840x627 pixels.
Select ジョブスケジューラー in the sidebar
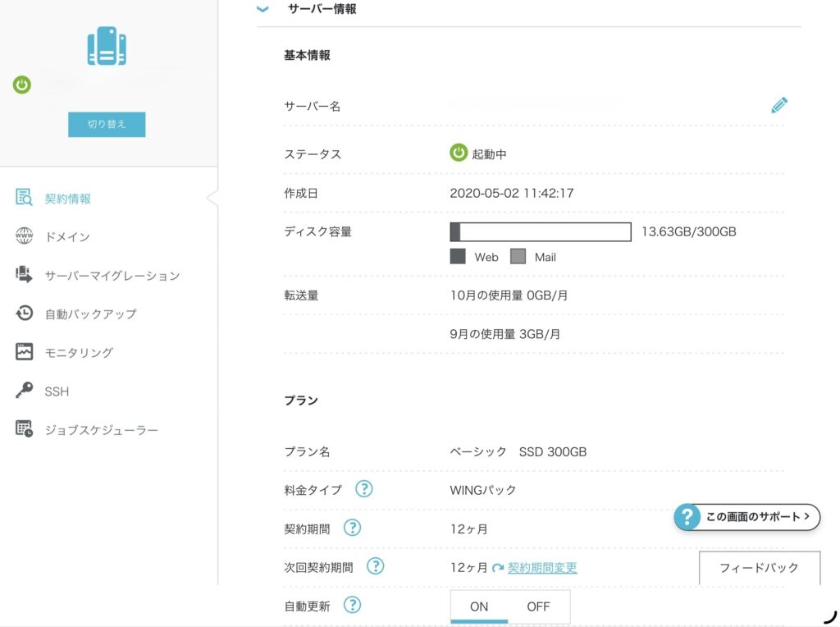tap(101, 430)
